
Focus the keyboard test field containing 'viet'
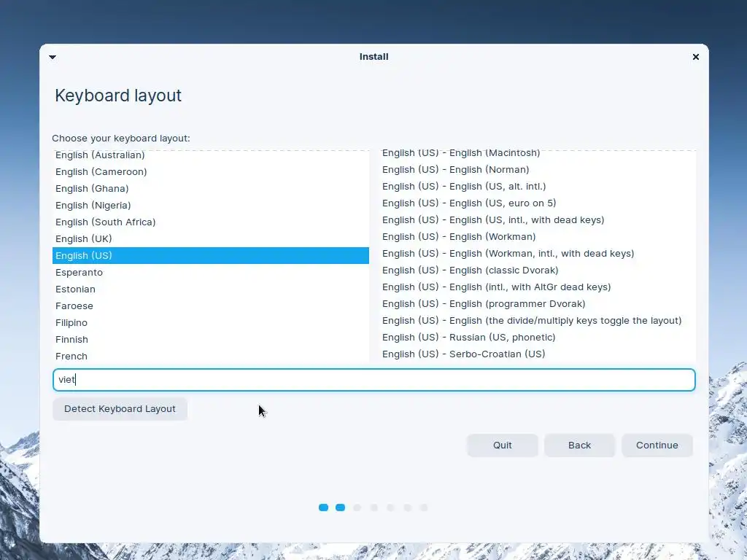374,379
